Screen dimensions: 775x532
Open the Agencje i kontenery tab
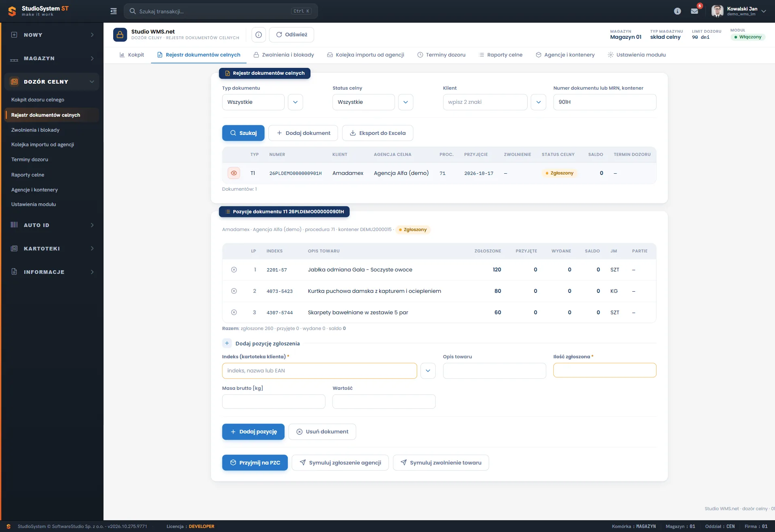pos(565,55)
